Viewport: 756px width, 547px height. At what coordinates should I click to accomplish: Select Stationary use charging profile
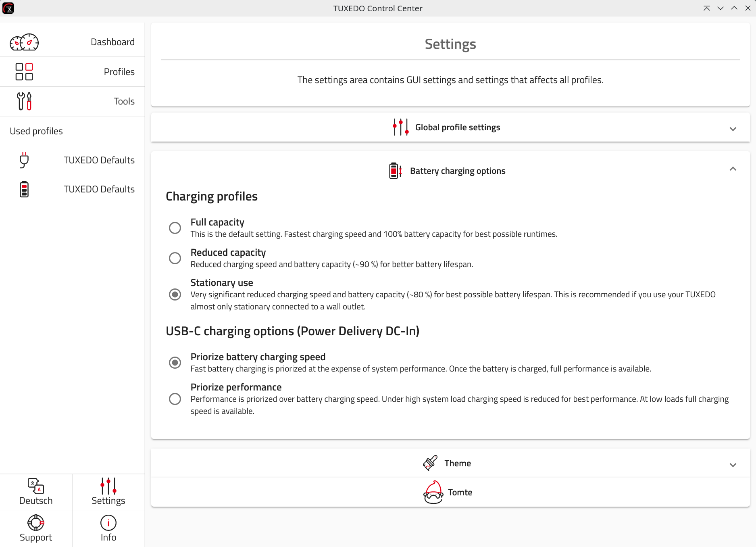coord(175,294)
